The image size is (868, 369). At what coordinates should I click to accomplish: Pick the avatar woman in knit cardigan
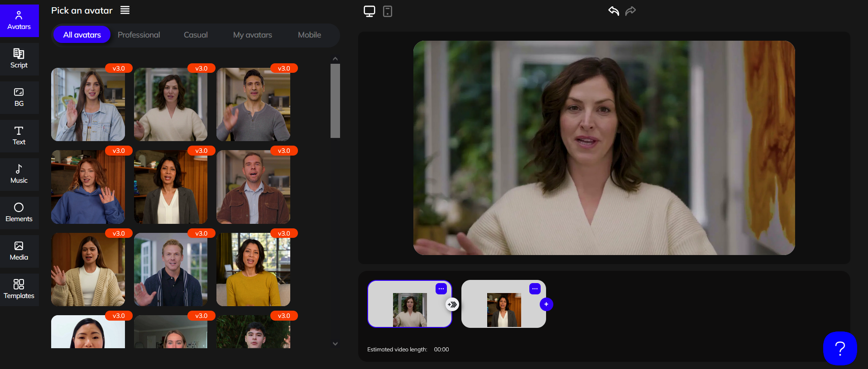[x=88, y=270]
